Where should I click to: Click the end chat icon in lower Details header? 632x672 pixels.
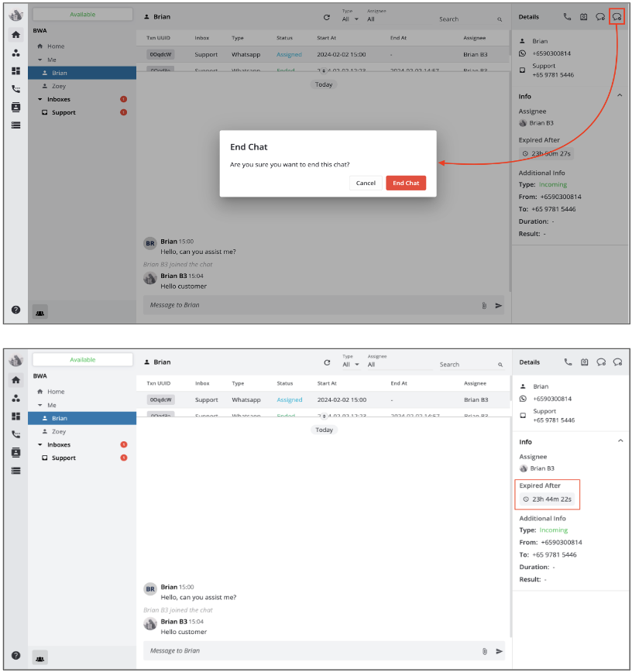[617, 362]
